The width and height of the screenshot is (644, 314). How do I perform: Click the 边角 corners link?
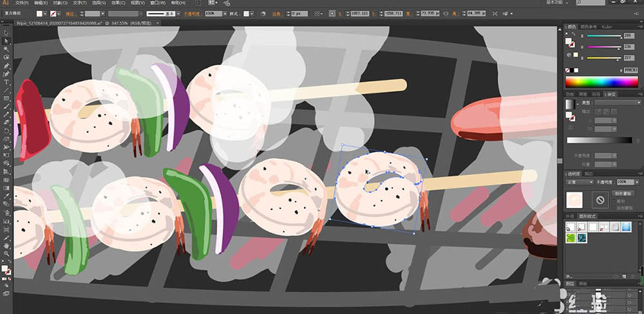(278, 14)
